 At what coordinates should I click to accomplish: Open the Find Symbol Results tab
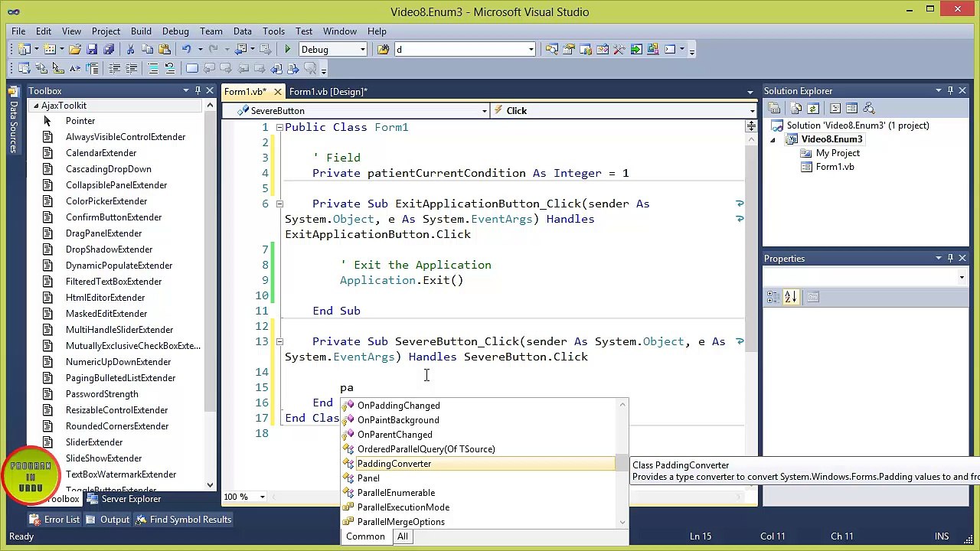(x=183, y=520)
